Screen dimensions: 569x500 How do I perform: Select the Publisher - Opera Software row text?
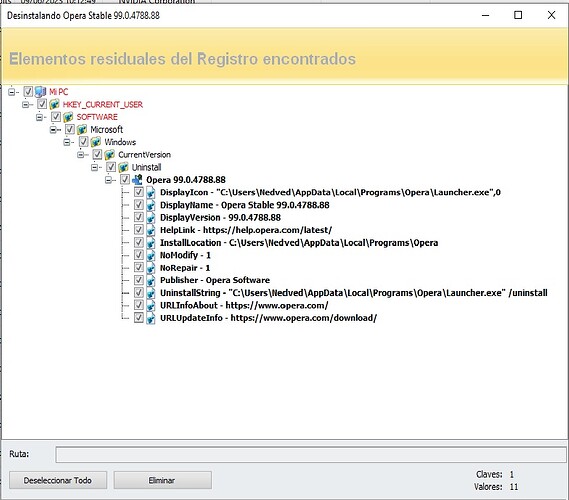coord(215,280)
